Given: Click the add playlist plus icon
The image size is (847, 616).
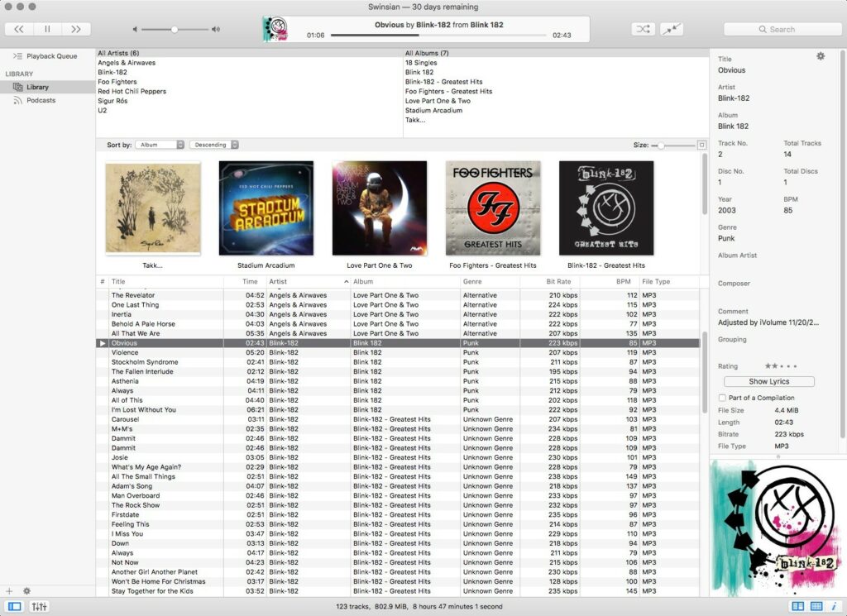Looking at the screenshot, I should coord(9,591).
